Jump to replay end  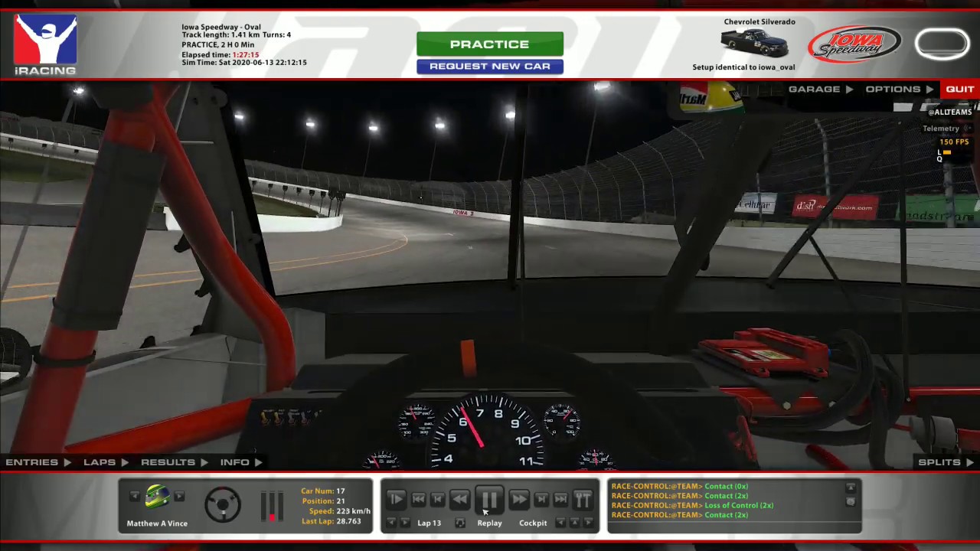pyautogui.click(x=560, y=499)
